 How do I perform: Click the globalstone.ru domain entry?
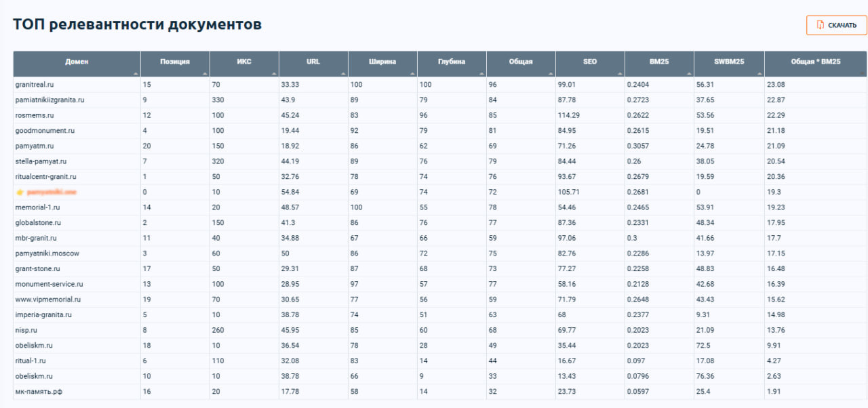tap(38, 222)
